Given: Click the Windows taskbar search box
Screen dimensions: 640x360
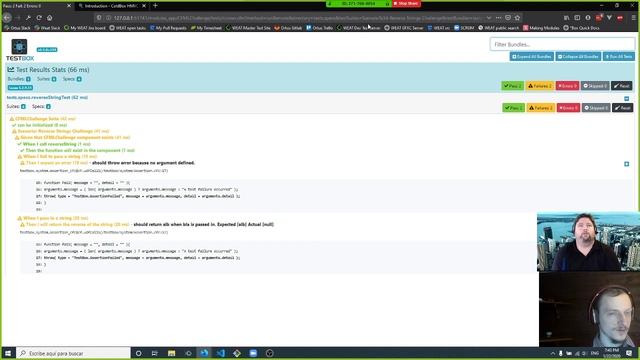Looking at the screenshot, I should click(x=73, y=353).
